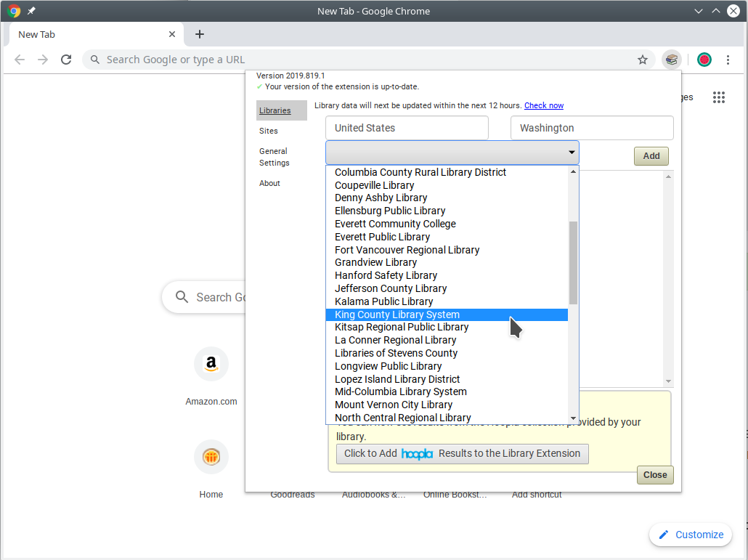Viewport: 748px width, 560px height.
Task: Click the Google search box on page
Action: pos(205,297)
